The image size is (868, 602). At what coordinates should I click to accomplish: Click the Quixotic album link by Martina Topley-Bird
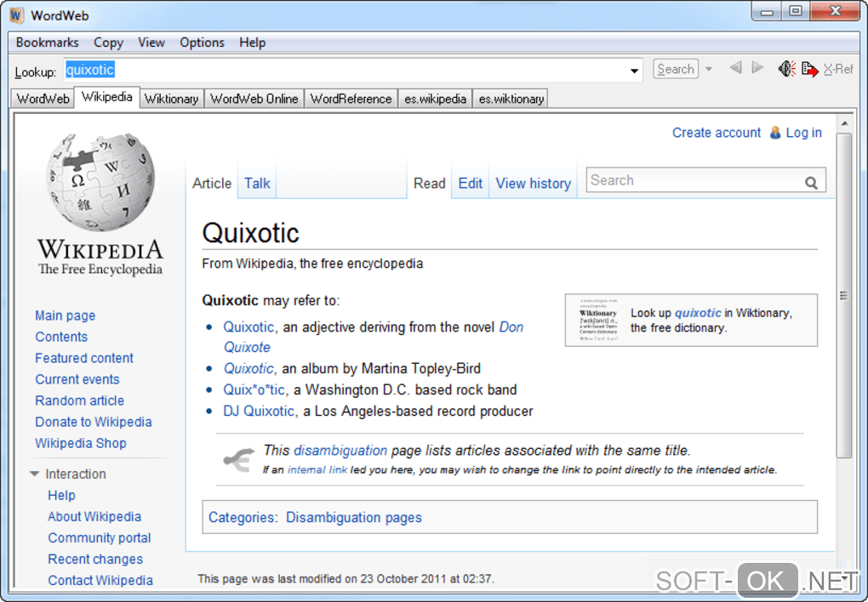[248, 368]
